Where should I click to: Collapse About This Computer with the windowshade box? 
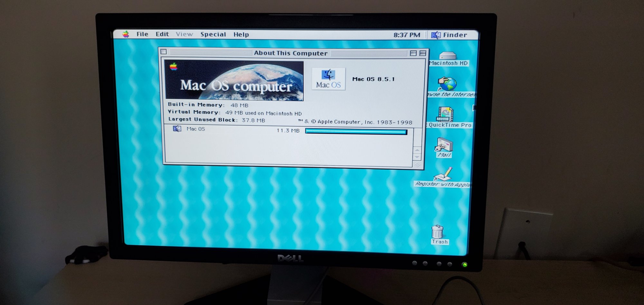423,53
